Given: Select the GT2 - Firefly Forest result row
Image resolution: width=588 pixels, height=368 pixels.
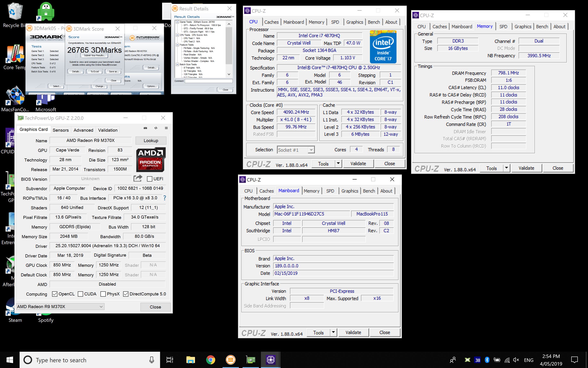Looking at the screenshot, I should [x=198, y=28].
